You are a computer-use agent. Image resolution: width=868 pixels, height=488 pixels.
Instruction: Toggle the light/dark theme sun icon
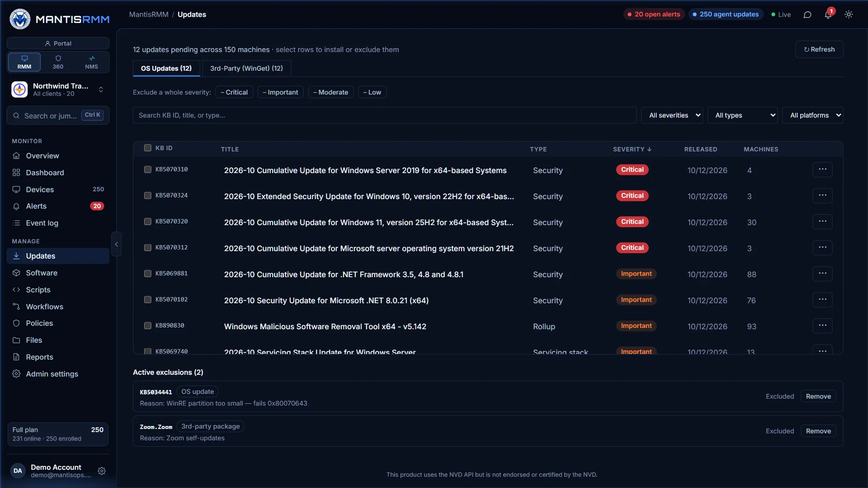[x=848, y=15]
